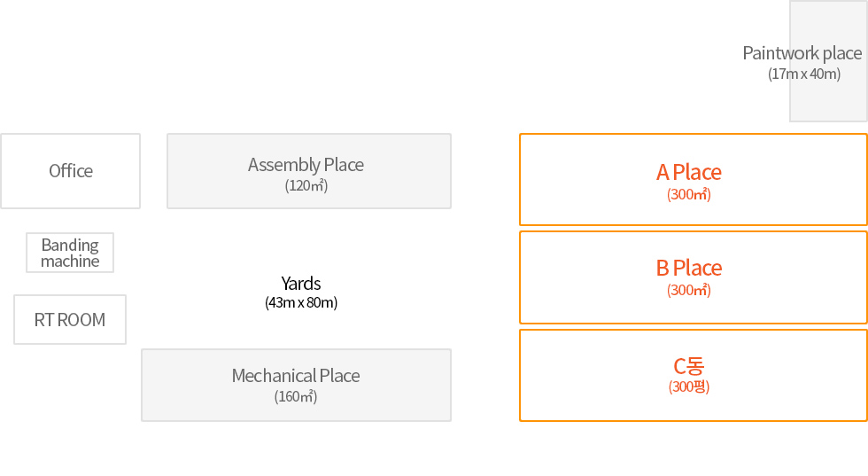868x476 pixels.
Task: Click the 160㎡ size under Mechanical Place
Action: click(x=296, y=397)
